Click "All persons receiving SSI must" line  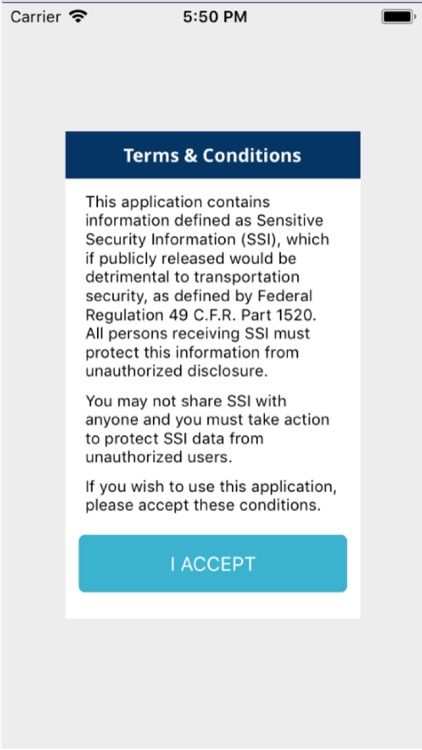point(198,333)
